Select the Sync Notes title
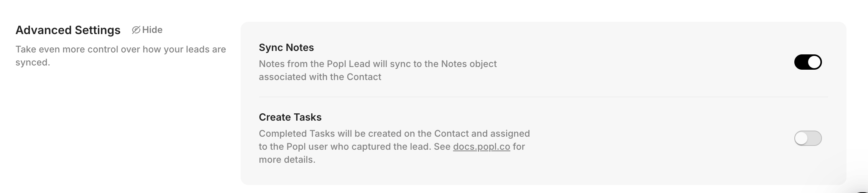This screenshot has height=193, width=868. pos(286,47)
